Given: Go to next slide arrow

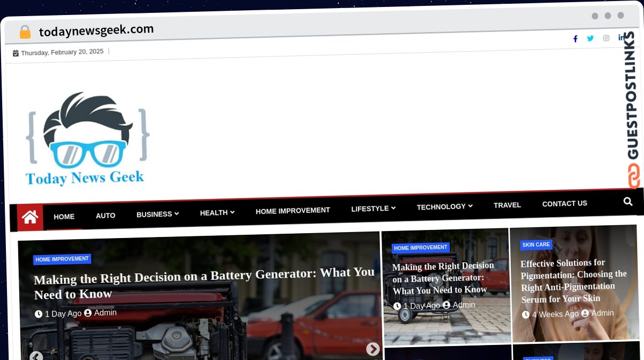Looking at the screenshot, I should click(x=372, y=349).
